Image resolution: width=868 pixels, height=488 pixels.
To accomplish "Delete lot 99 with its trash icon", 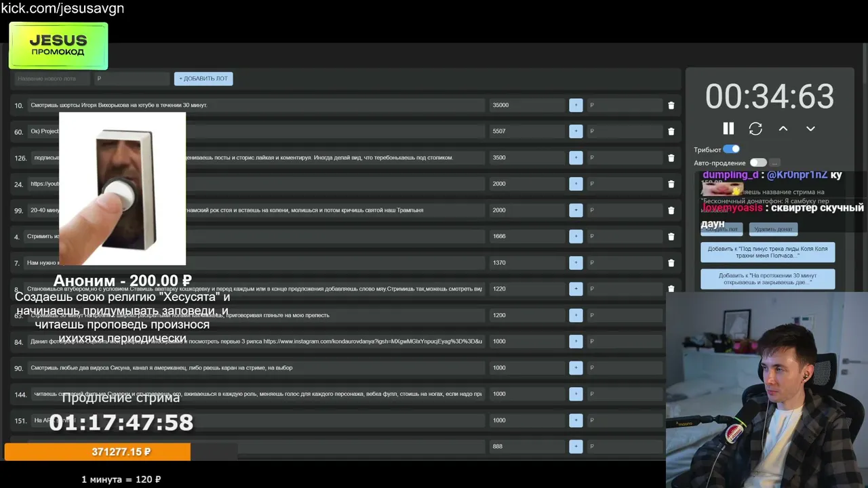I will [x=671, y=210].
